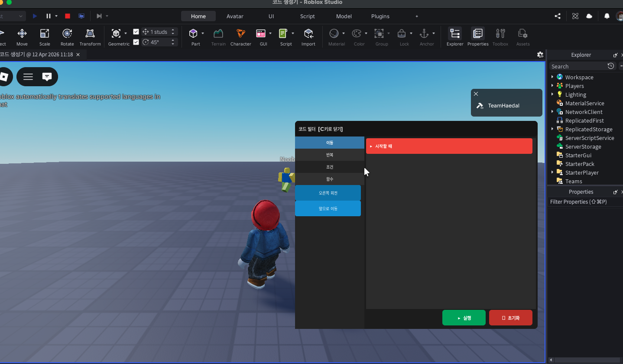Click the Material icon

click(334, 33)
